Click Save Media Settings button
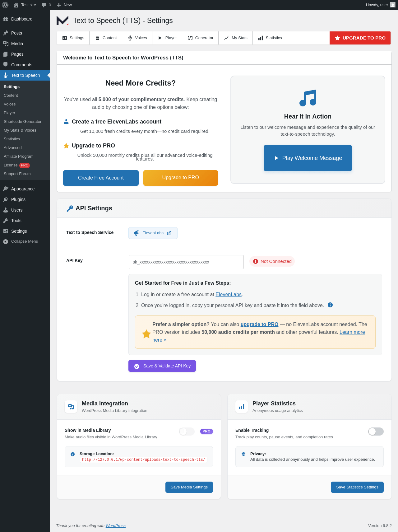 189,487
